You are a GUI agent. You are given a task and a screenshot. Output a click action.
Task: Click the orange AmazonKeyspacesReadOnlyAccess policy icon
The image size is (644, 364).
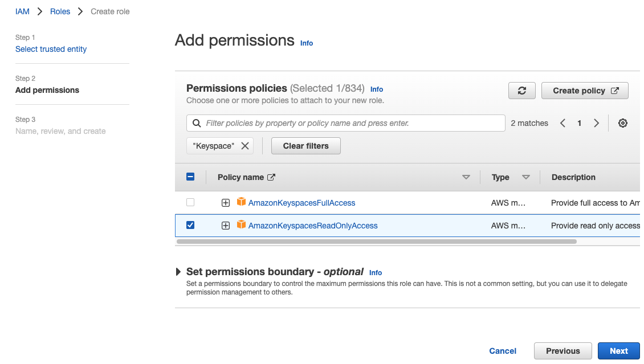click(241, 225)
